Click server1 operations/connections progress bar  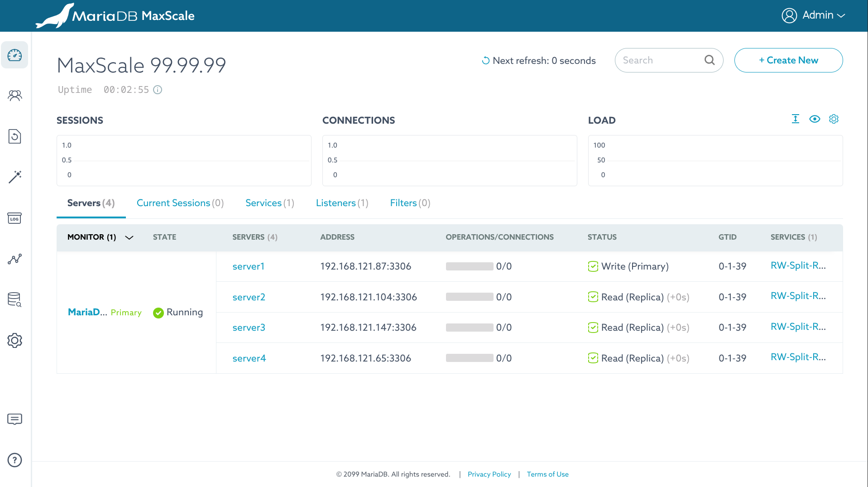click(469, 266)
